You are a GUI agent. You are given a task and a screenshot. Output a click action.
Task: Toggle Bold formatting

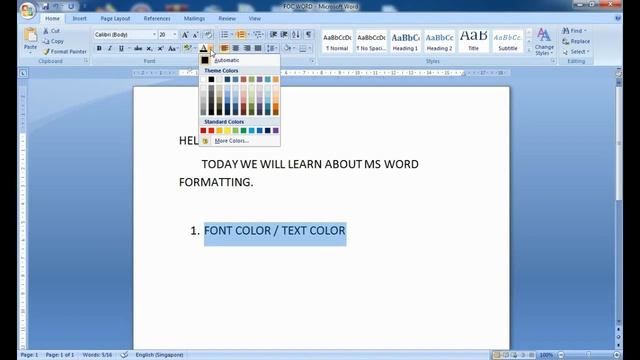tap(99, 49)
